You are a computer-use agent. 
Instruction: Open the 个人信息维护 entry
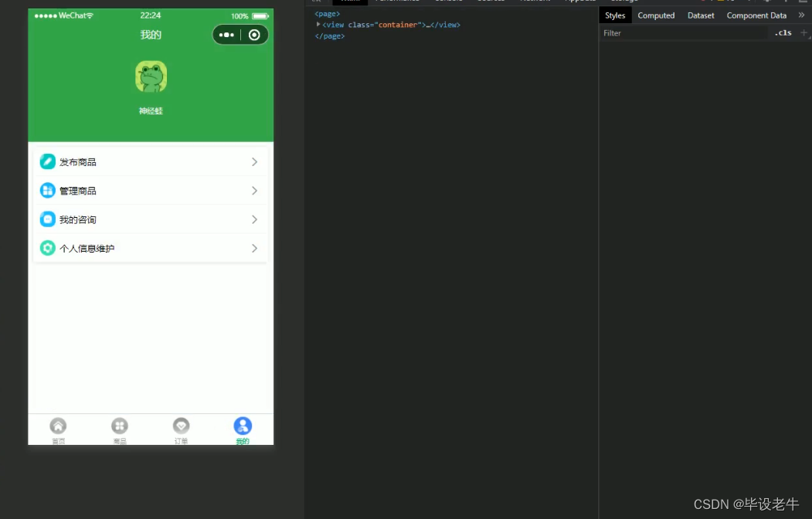151,249
